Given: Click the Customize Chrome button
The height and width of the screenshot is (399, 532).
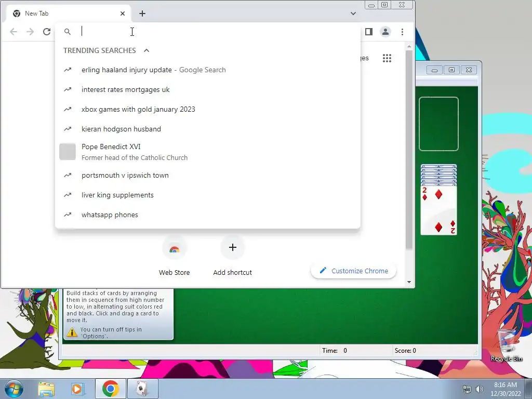Looking at the screenshot, I should pos(353,271).
